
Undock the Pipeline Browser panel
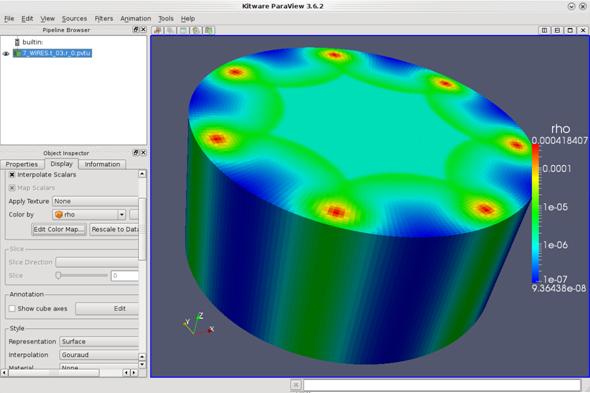pyautogui.click(x=136, y=29)
